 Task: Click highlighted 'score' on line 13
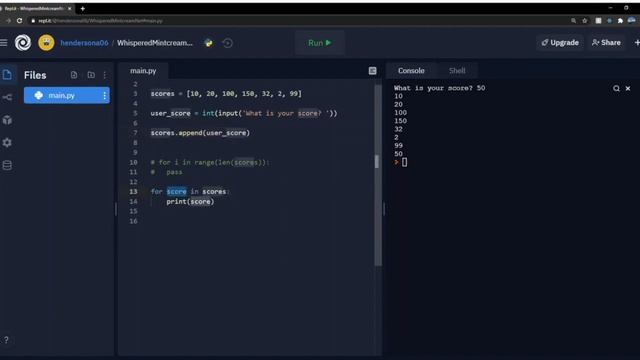[176, 191]
